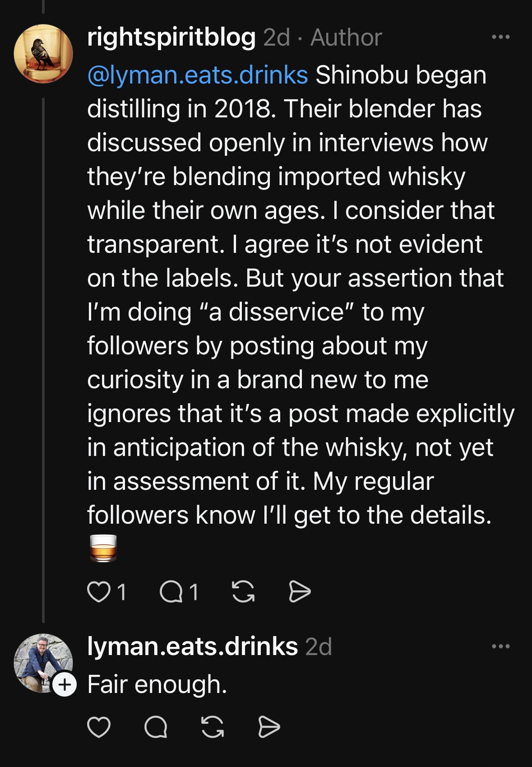Open the rightspiritblog username link
The image size is (532, 767).
pos(171,37)
